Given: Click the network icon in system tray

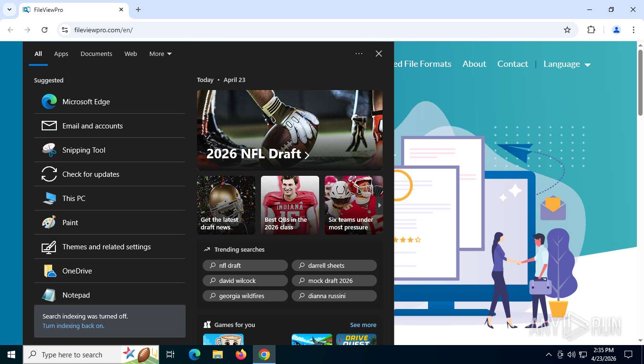Looking at the screenshot, I should coord(583,355).
